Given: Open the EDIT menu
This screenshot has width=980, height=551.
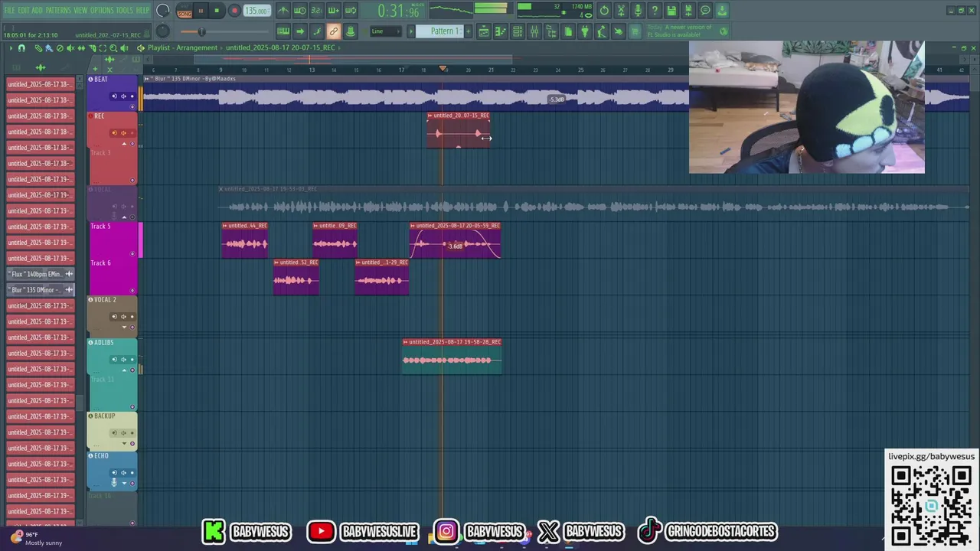Looking at the screenshot, I should [x=24, y=10].
